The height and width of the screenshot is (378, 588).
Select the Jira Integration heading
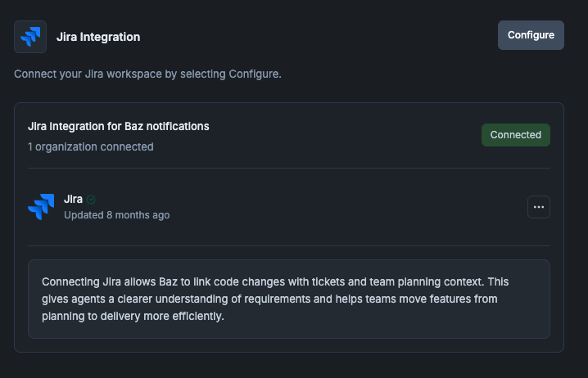98,37
